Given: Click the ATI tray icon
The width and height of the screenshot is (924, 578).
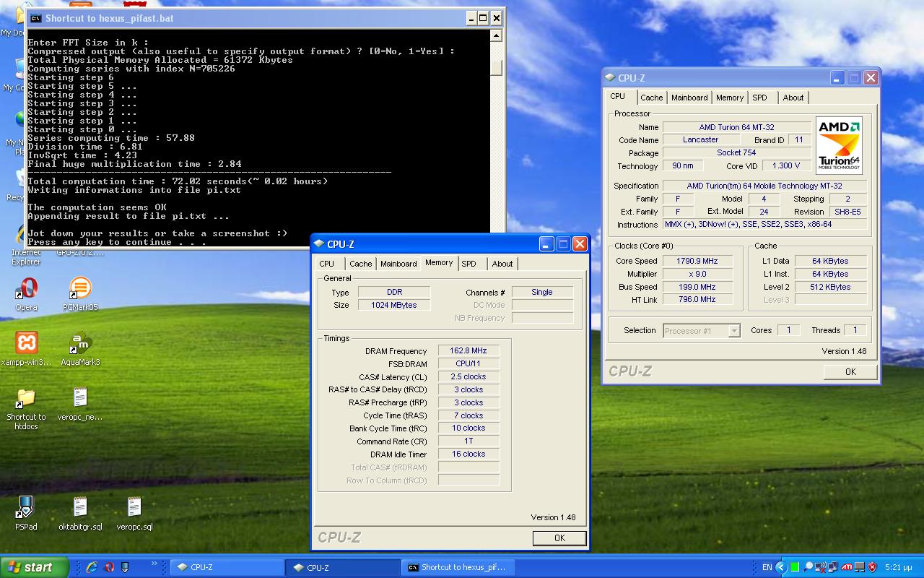Looking at the screenshot, I should tap(847, 567).
